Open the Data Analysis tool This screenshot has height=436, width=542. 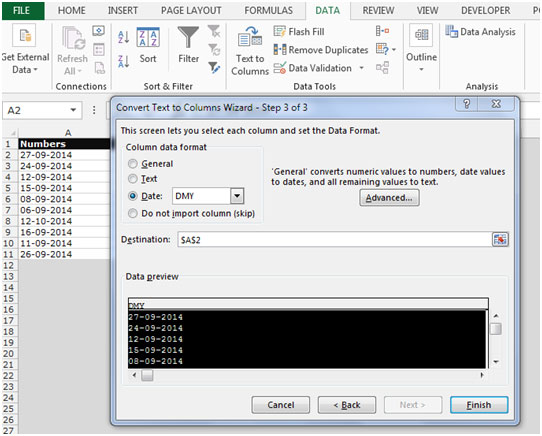[x=480, y=32]
